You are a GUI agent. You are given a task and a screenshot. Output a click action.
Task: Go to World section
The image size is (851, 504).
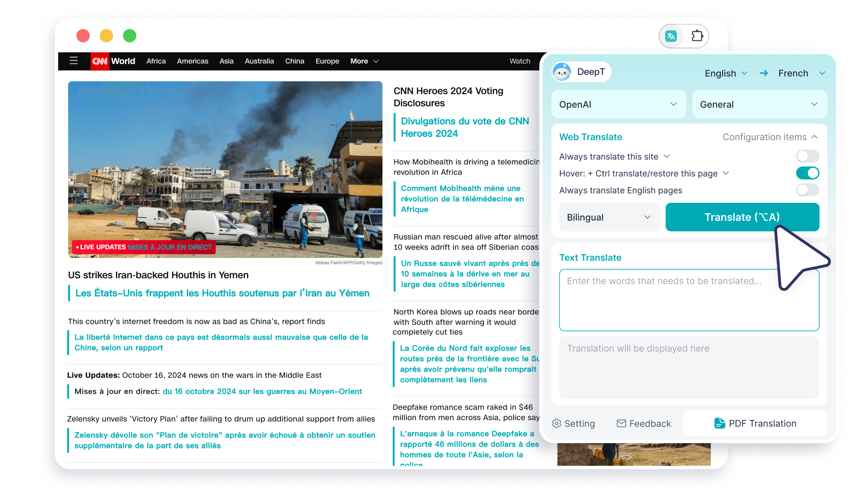pos(123,61)
